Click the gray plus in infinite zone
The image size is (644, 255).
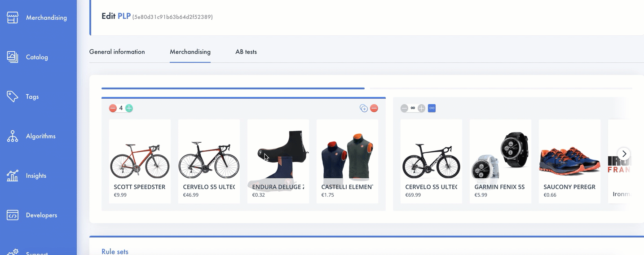(421, 108)
